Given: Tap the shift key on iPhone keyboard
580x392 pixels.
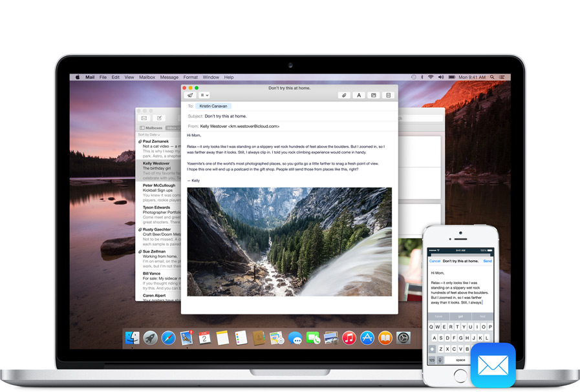Looking at the screenshot, I should coord(432,349).
